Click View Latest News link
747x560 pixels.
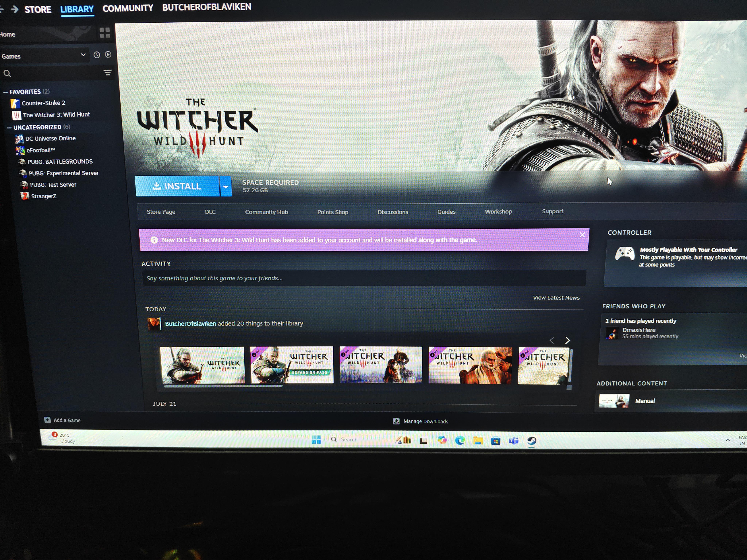click(556, 297)
